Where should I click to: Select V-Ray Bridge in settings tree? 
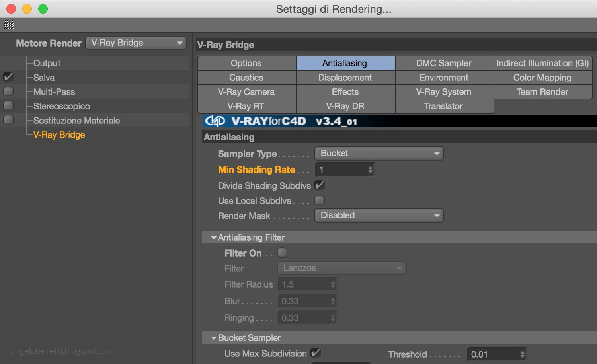pos(59,135)
